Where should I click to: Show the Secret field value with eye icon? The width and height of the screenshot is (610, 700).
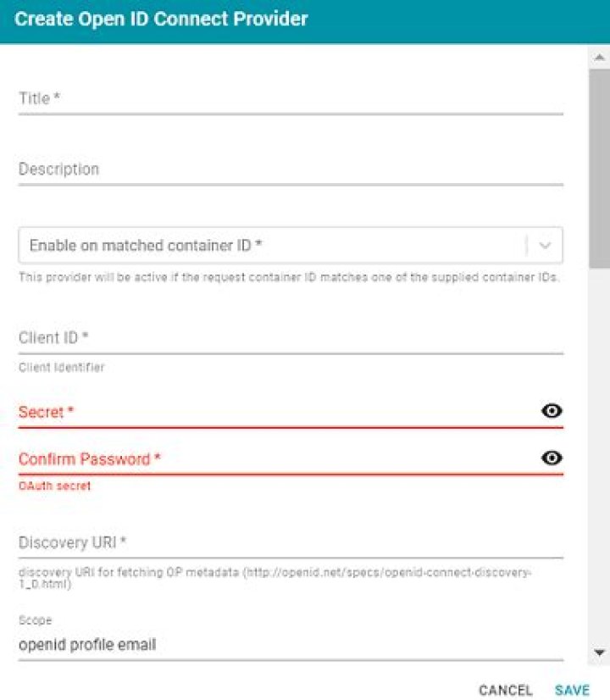click(x=552, y=411)
